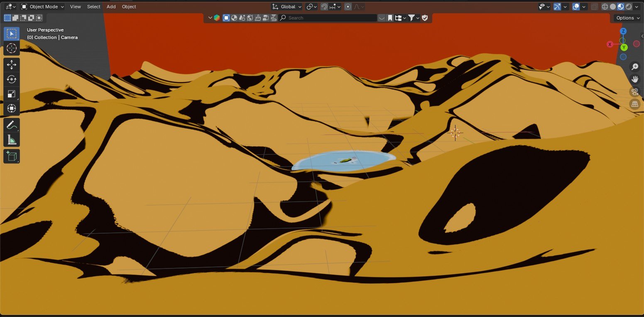Activate the Annotate pencil tool
Screen dimensions: 644x317
pyautogui.click(x=12, y=125)
